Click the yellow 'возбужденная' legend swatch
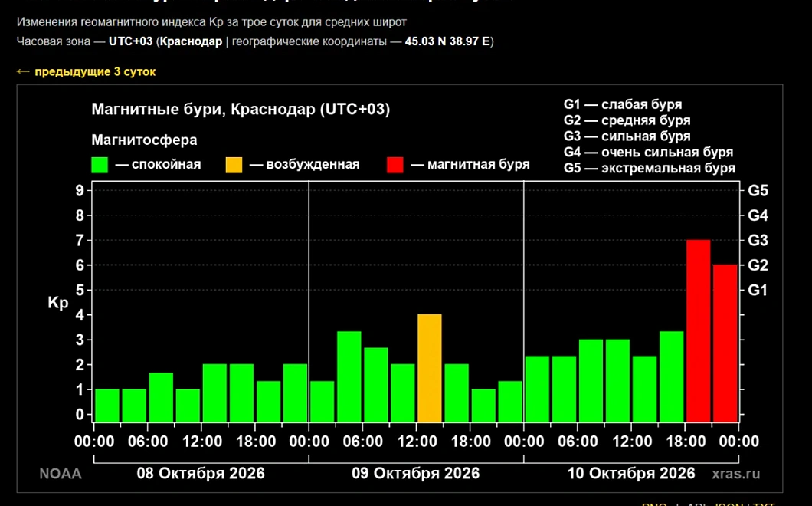 pos(234,165)
